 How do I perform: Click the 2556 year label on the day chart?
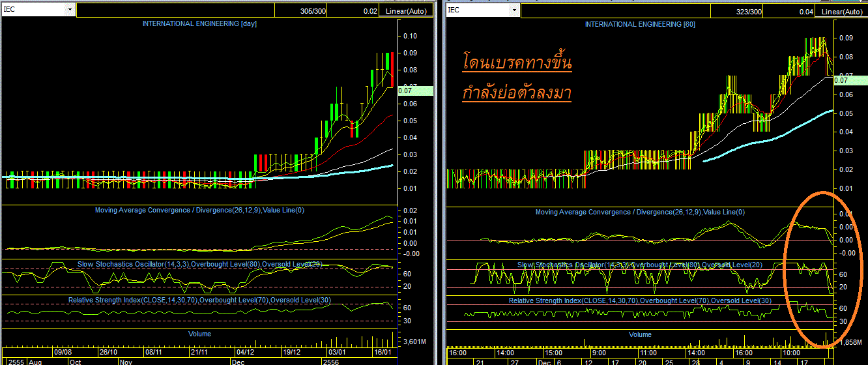pos(332,360)
